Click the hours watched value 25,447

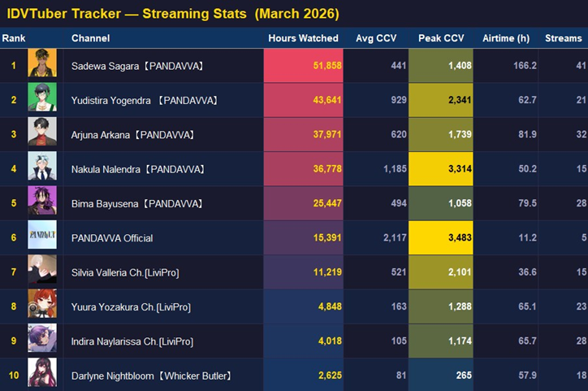(327, 203)
